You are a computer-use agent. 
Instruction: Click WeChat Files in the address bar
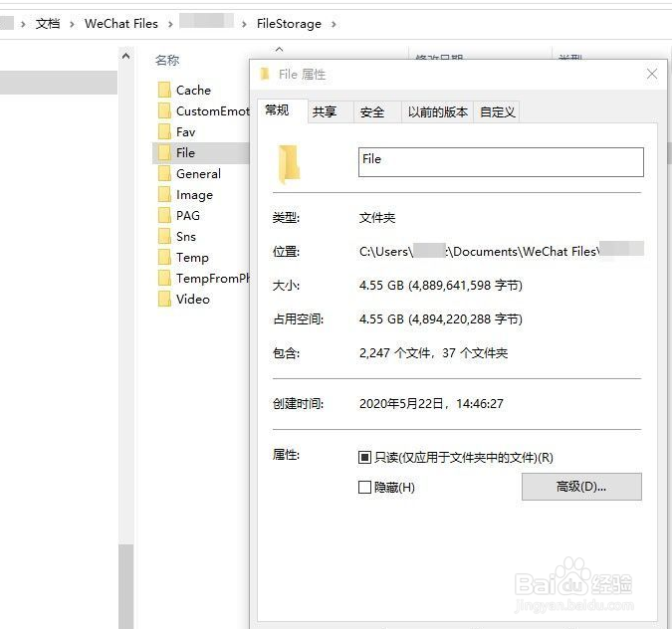tap(121, 24)
